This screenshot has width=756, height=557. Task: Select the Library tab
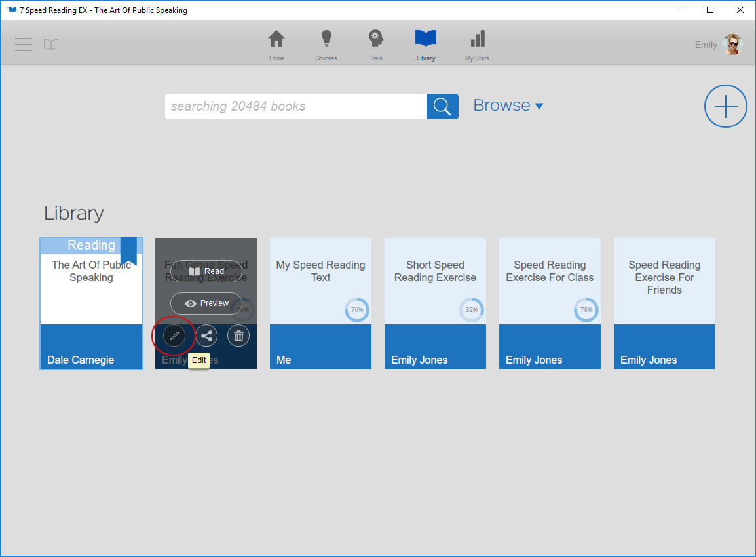426,44
